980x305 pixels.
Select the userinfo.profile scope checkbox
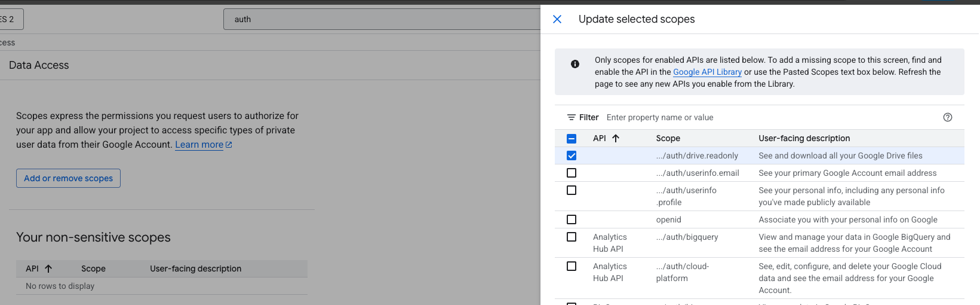(x=572, y=190)
